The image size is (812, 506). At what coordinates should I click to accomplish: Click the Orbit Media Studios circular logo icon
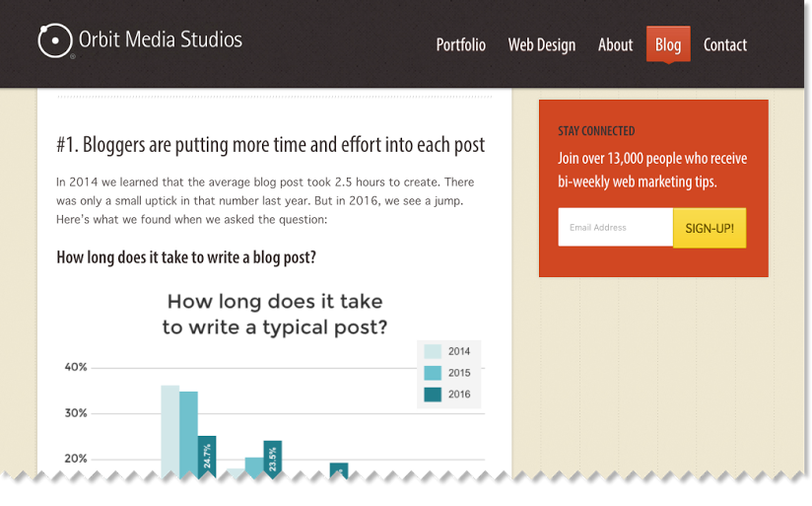click(x=55, y=40)
